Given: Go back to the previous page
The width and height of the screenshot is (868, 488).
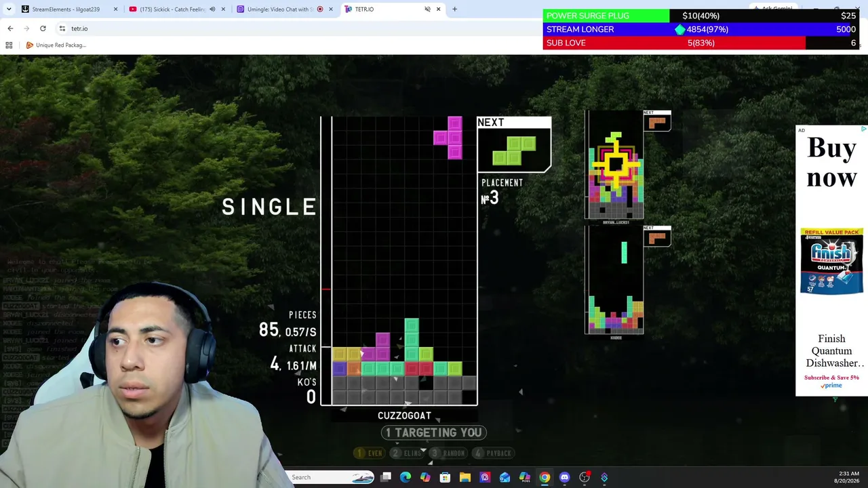Looking at the screenshot, I should click(x=10, y=28).
